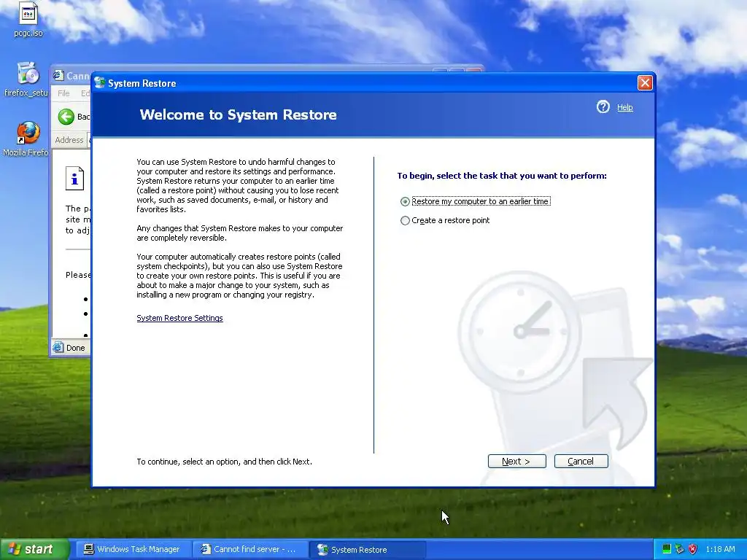Click the Done status bar icon
The image size is (747, 560).
[58, 347]
